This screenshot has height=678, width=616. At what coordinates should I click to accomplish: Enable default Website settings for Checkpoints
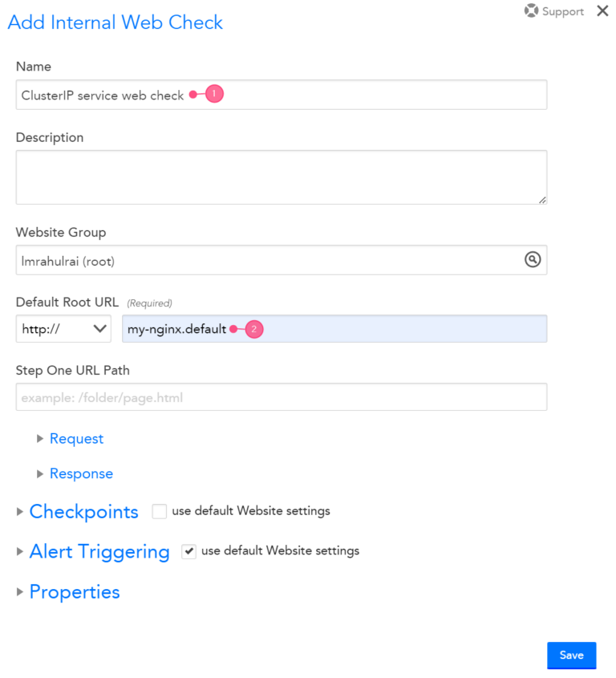click(159, 511)
